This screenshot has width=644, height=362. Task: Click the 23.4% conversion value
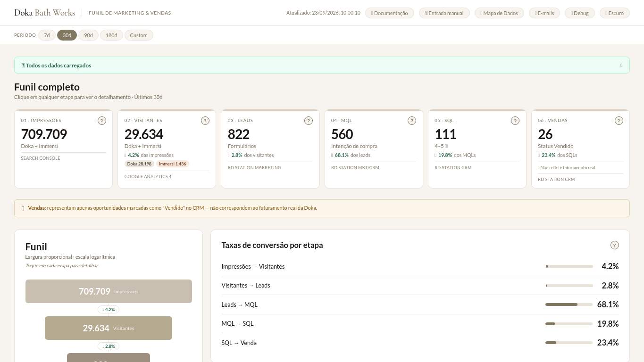click(608, 343)
